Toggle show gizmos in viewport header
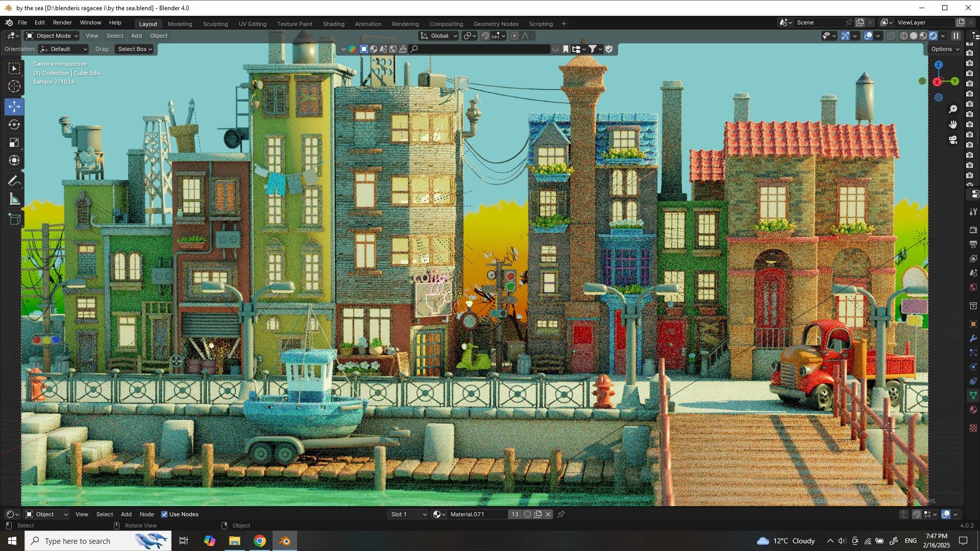 tap(845, 36)
